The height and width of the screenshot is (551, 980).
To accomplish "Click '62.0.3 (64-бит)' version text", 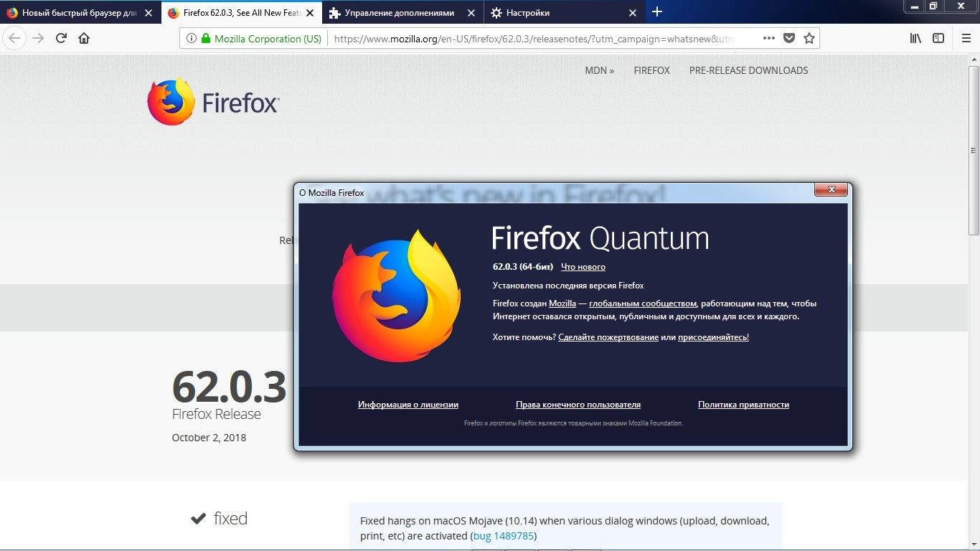I will click(x=523, y=267).
